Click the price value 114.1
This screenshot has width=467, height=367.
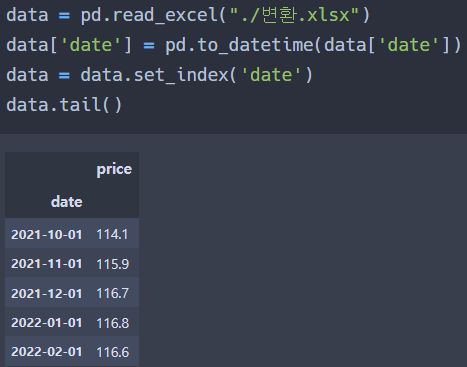(x=112, y=234)
